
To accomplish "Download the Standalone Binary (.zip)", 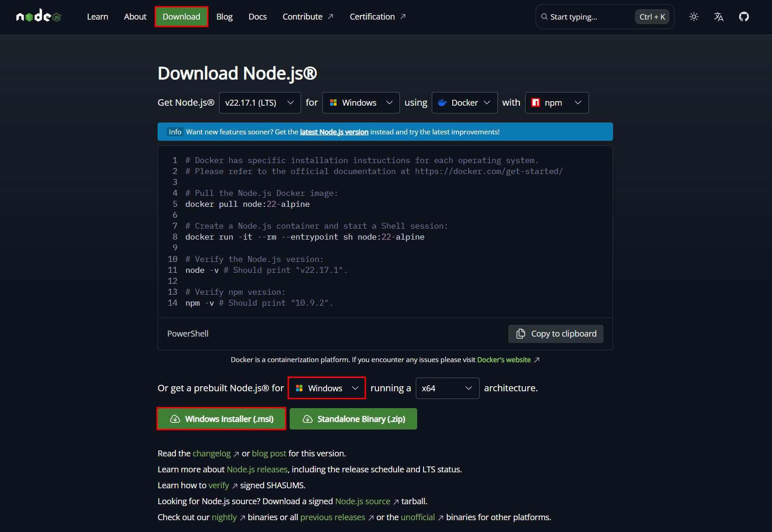I will point(353,419).
